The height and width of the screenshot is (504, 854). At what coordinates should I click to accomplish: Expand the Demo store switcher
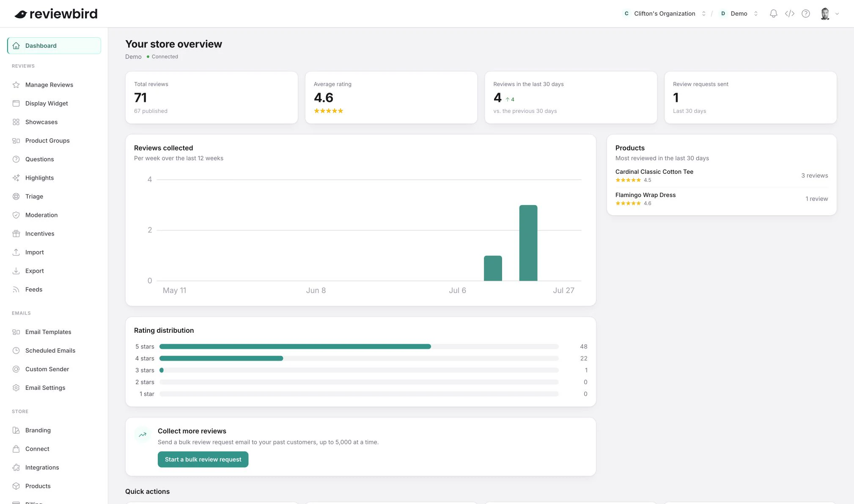click(x=739, y=14)
